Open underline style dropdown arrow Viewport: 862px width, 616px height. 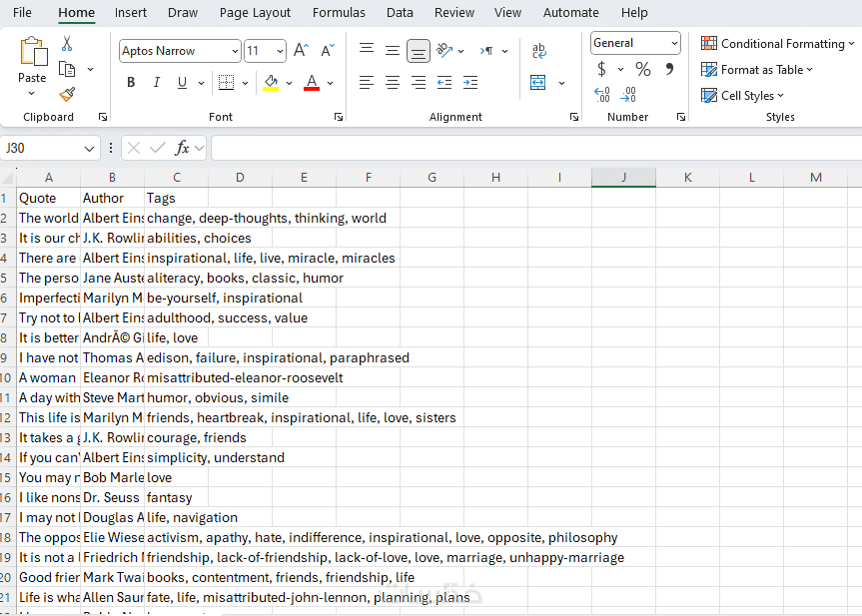coord(201,83)
